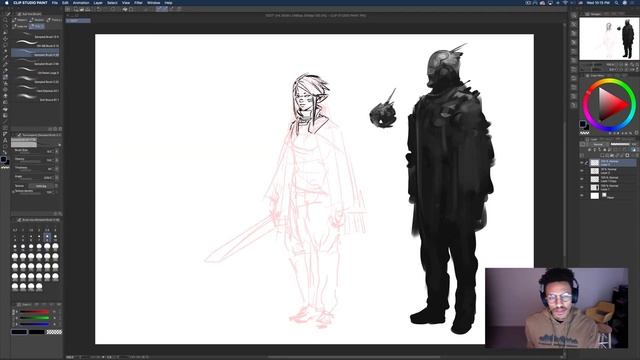Screen dimensions: 640x360
Task: Select the main color swatch below the RGB sliders
Action: click(19, 332)
